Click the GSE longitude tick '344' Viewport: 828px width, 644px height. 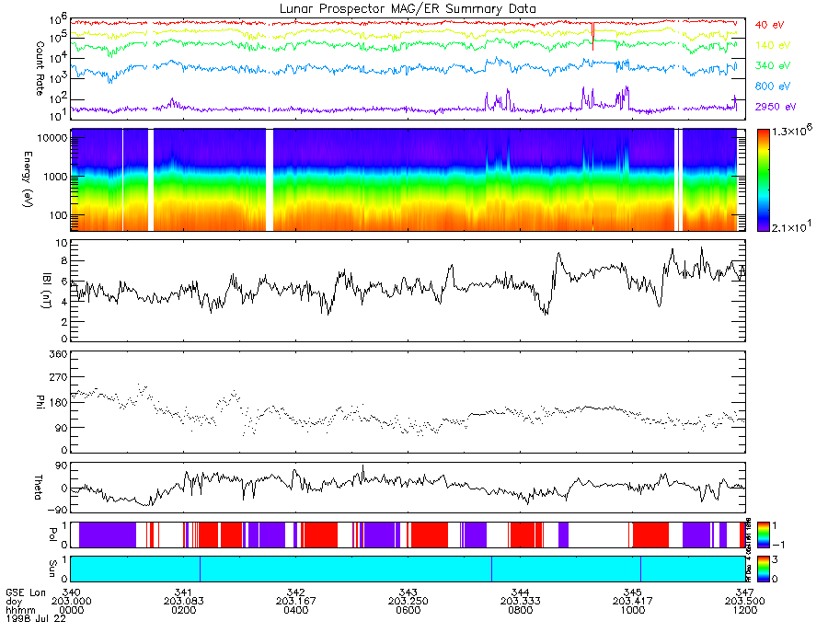click(x=520, y=592)
